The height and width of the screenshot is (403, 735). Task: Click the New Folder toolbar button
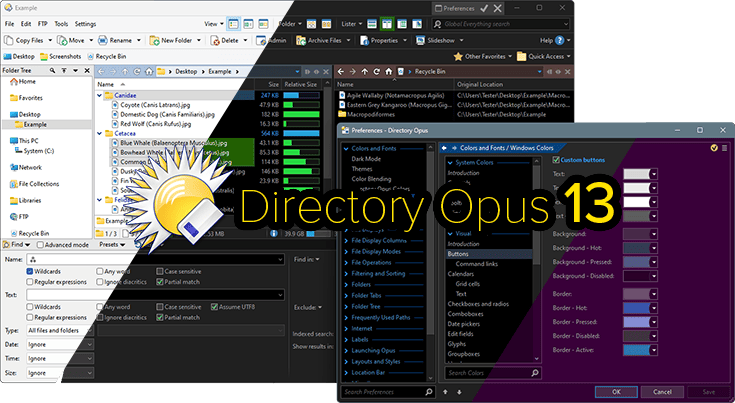171,40
